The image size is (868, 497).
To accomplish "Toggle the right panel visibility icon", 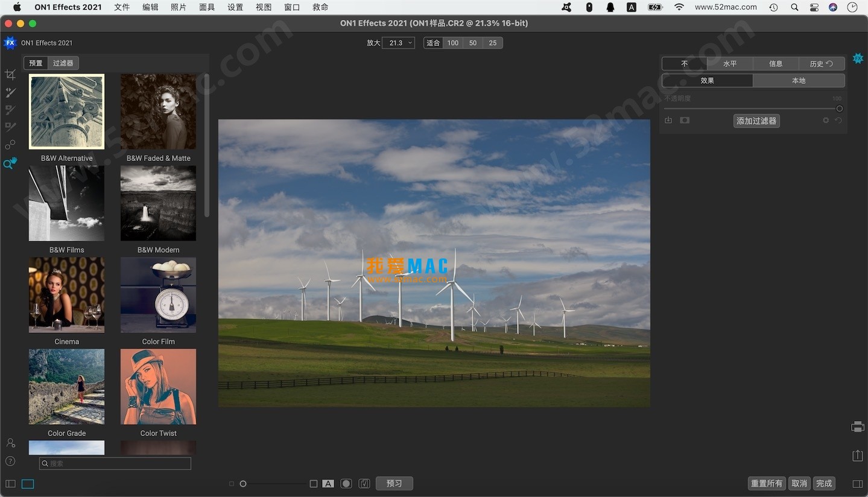I will (858, 484).
